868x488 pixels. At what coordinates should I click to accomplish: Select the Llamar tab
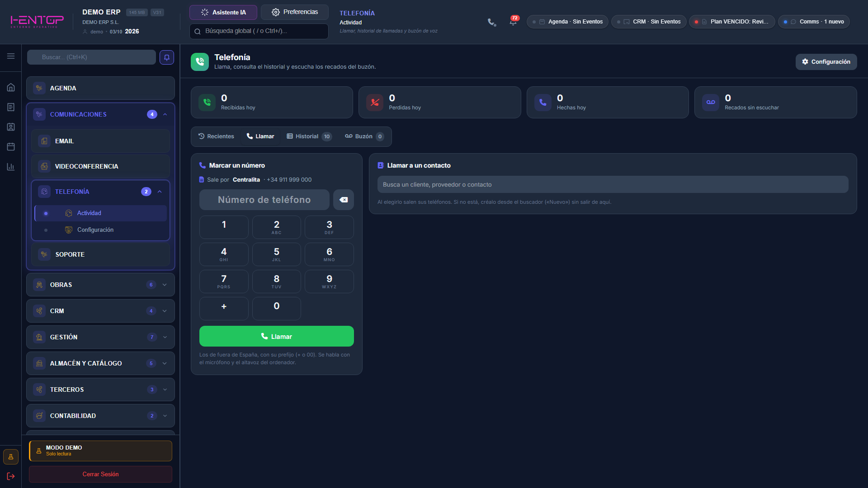(x=260, y=136)
